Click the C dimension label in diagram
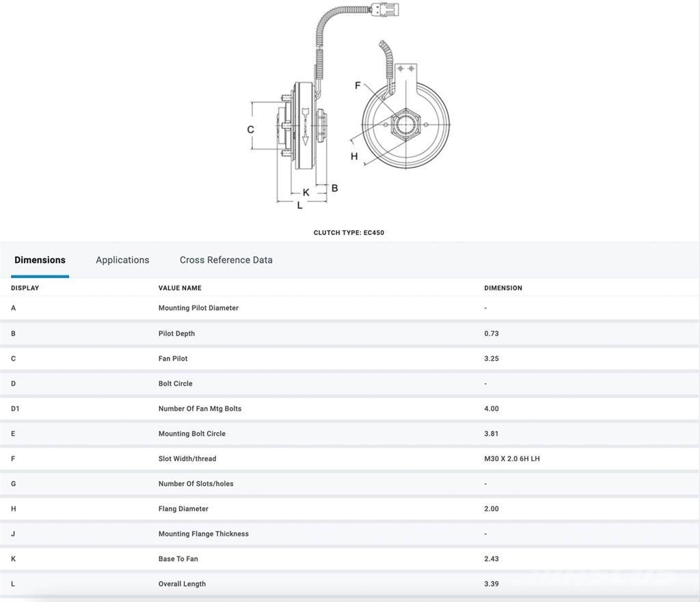The height and width of the screenshot is (602, 700). tap(251, 130)
